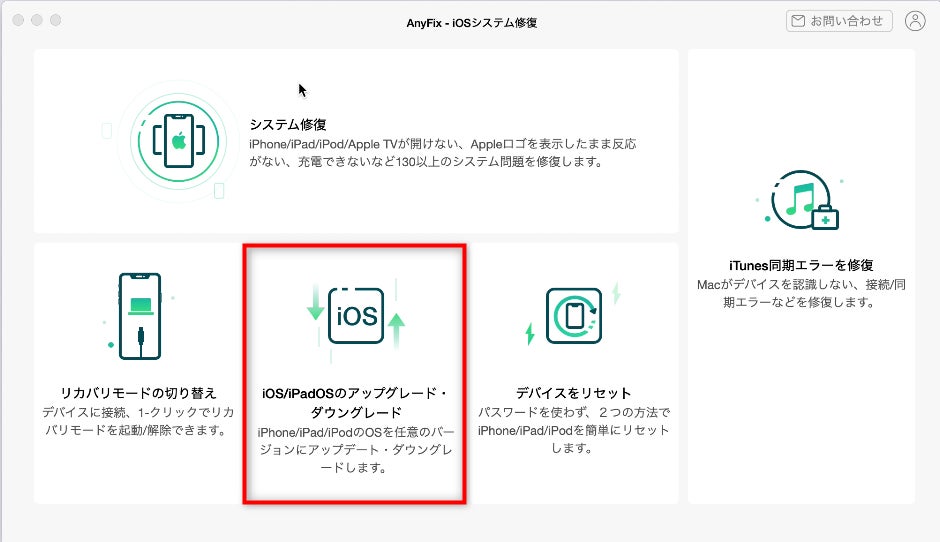Image resolution: width=940 pixels, height=542 pixels.
Task: Click the window's red close button
Action: click(18, 20)
